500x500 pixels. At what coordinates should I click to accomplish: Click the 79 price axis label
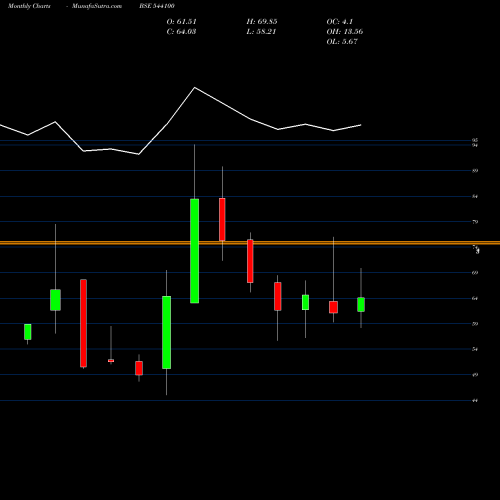pos(475,222)
